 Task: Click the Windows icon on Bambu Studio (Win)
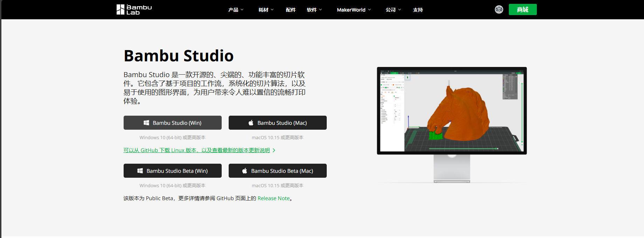coord(146,123)
